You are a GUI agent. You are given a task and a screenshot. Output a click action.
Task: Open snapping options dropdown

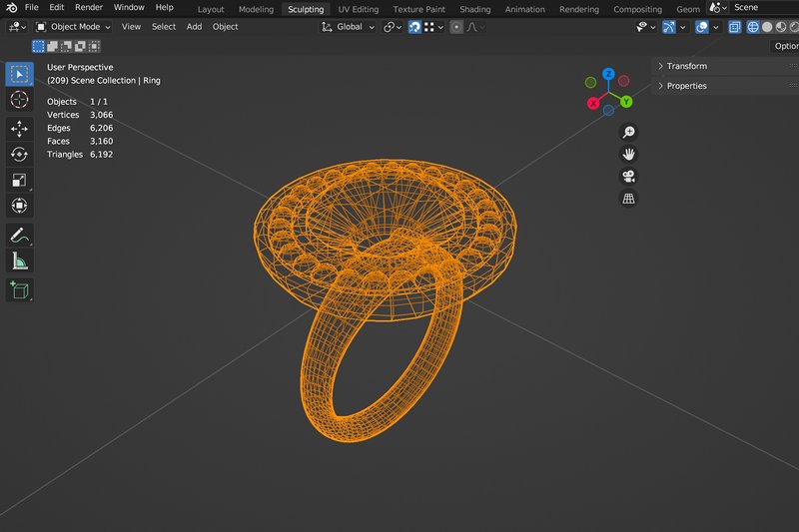pyautogui.click(x=434, y=27)
